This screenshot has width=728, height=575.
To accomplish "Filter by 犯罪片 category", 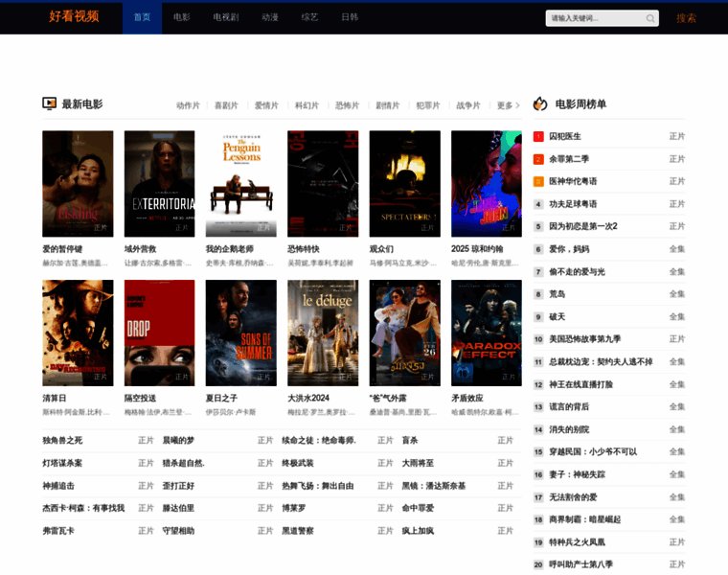I will (428, 105).
